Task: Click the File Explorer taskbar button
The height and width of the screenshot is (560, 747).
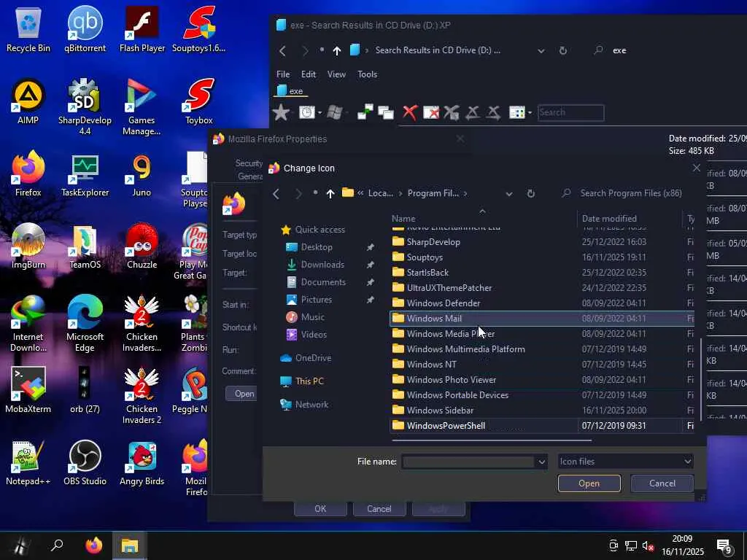Action: tap(129, 545)
